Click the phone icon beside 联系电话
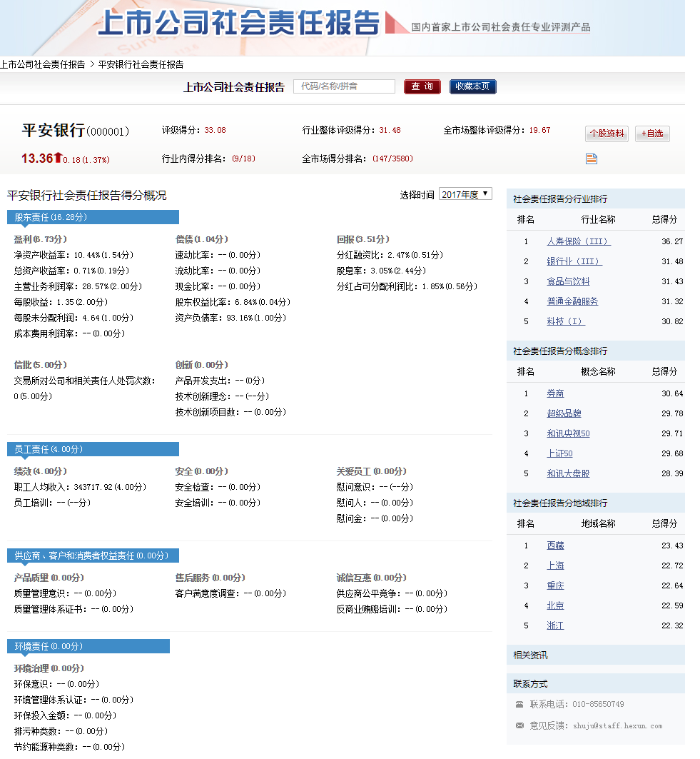 pos(519,704)
